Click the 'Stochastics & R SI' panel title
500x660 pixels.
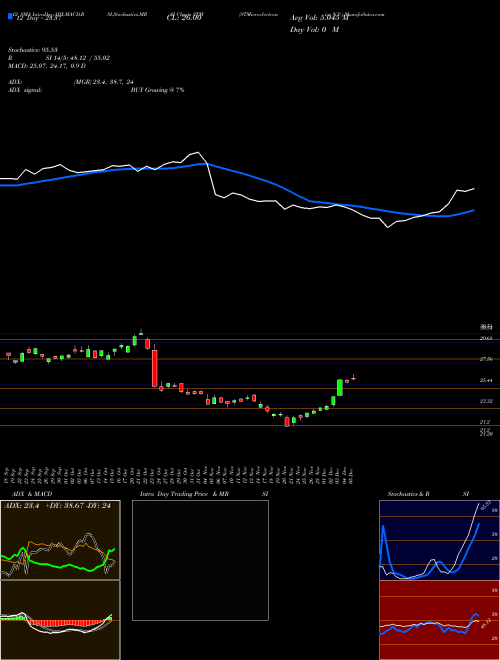pyautogui.click(x=428, y=494)
